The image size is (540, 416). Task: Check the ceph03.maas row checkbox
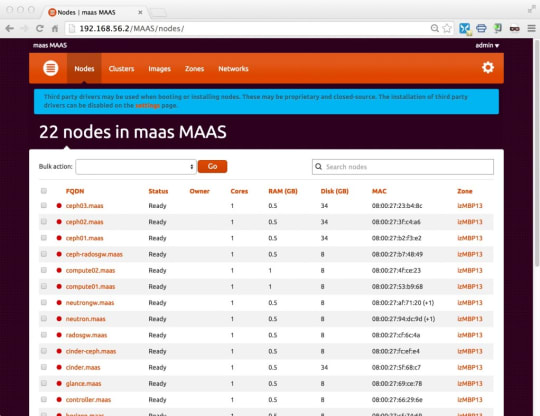[x=44, y=205]
